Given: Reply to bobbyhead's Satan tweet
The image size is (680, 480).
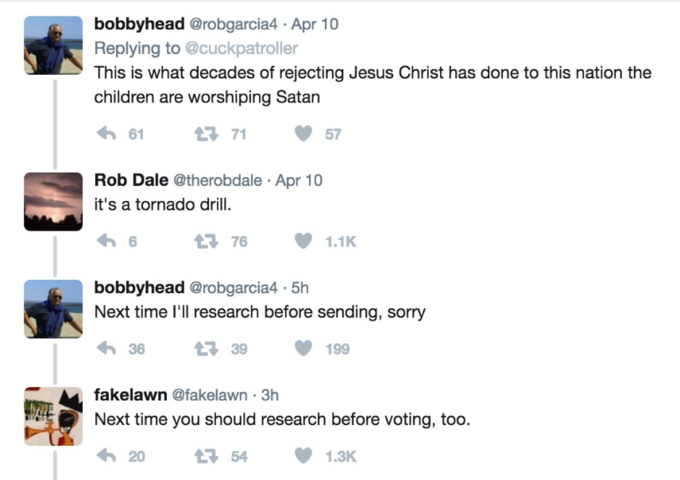Looking at the screenshot, I should [106, 134].
